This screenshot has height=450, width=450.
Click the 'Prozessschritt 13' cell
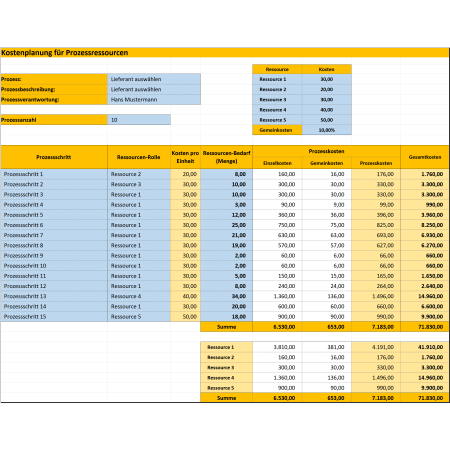tap(54, 296)
